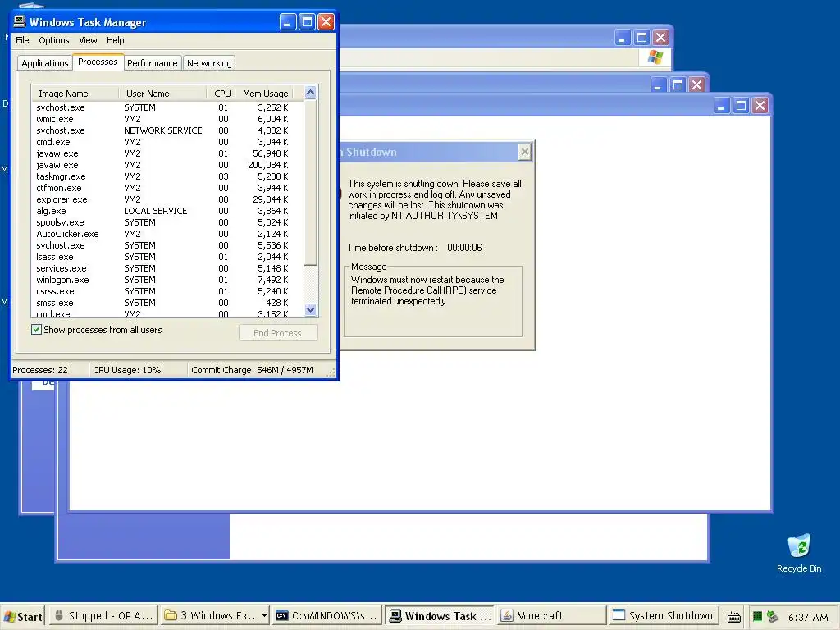Click the keyboard icon in the taskbar
The image size is (840, 630).
[734, 617]
